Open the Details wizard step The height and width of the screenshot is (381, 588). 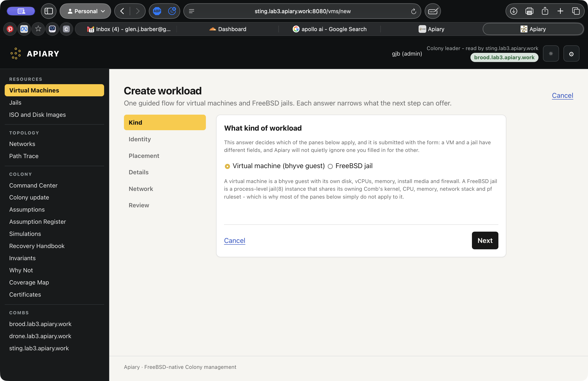164,172
